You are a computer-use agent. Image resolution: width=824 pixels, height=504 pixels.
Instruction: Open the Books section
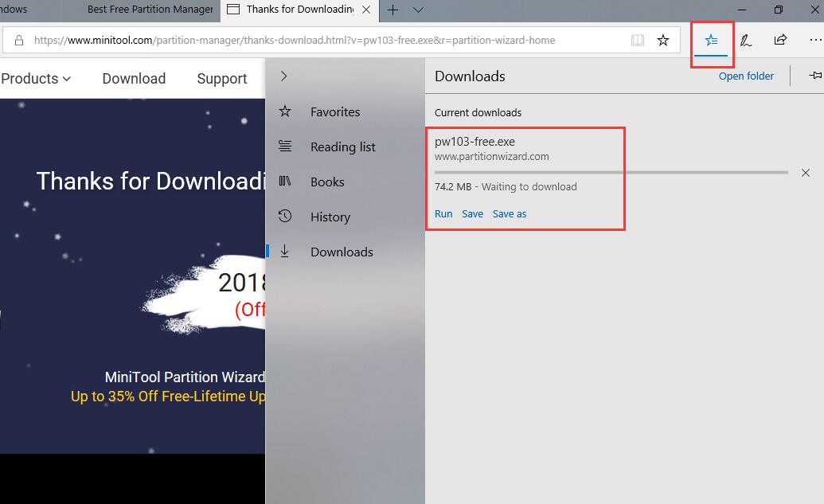tap(327, 182)
